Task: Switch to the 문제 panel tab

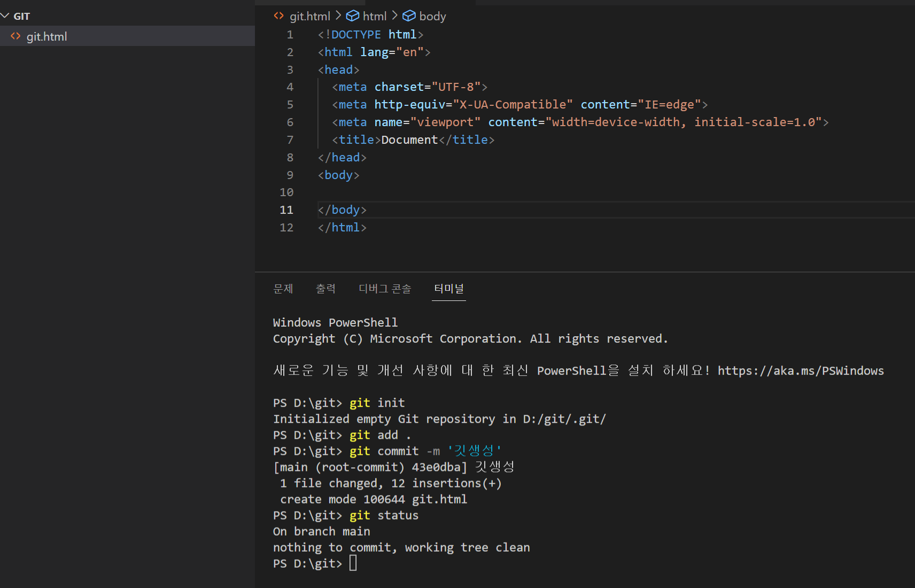Action: click(283, 289)
